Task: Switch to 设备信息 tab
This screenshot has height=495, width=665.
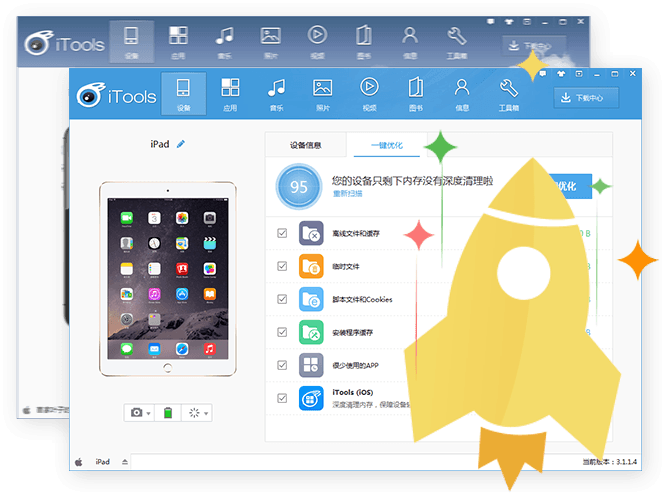Action: [305, 145]
